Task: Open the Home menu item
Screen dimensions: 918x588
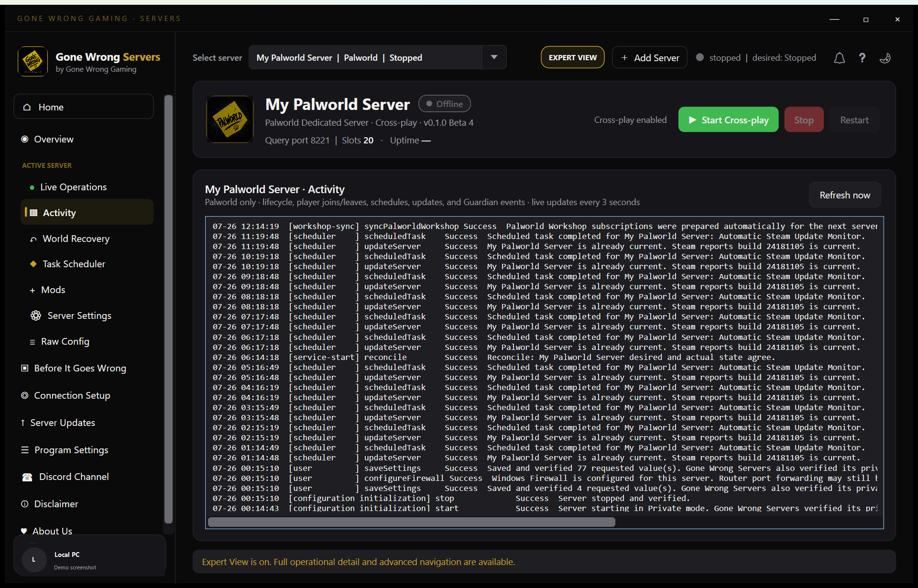Action: pyautogui.click(x=84, y=107)
